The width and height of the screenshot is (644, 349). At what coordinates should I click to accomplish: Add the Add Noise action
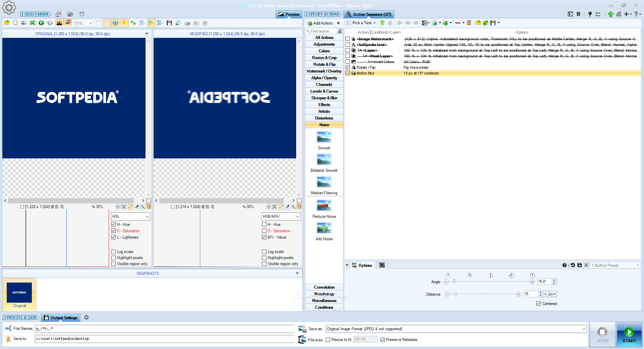(324, 231)
